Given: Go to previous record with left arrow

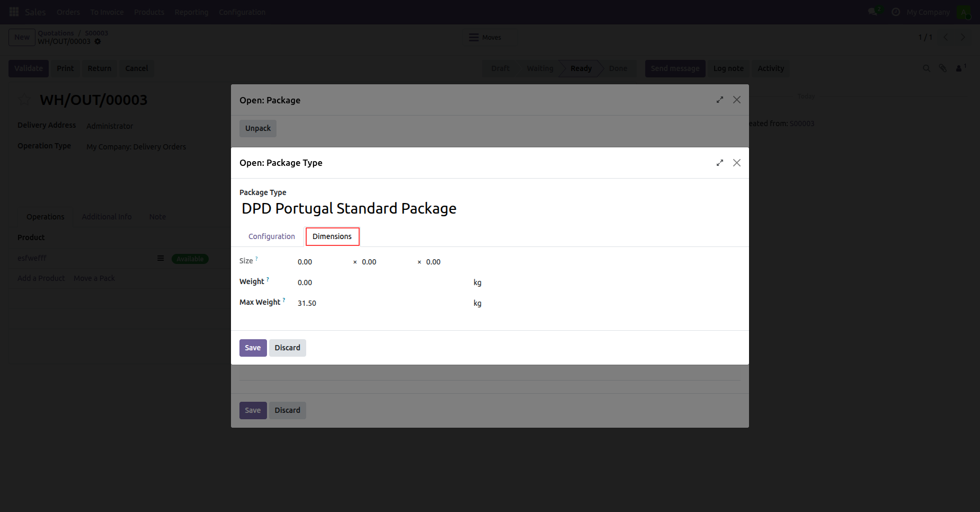Looking at the screenshot, I should [x=946, y=37].
